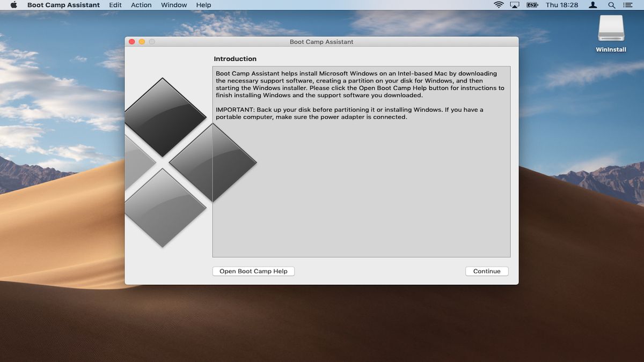Viewport: 644px width, 362px height.
Task: Open the Help menu
Action: (x=203, y=5)
